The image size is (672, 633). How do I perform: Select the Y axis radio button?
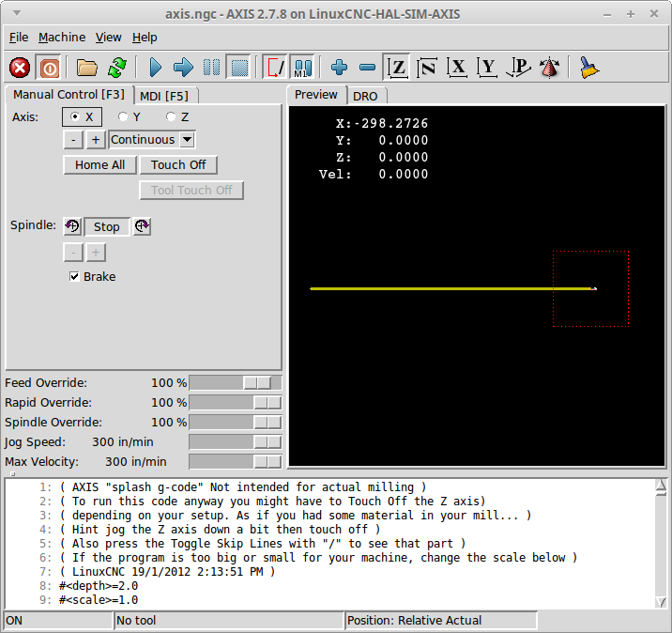123,116
